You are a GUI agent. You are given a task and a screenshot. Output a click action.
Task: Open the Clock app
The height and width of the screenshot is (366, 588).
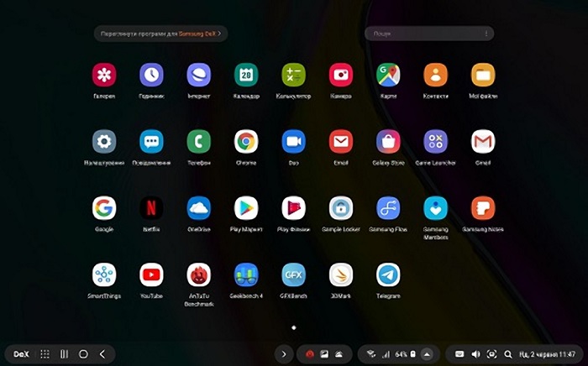tap(151, 75)
